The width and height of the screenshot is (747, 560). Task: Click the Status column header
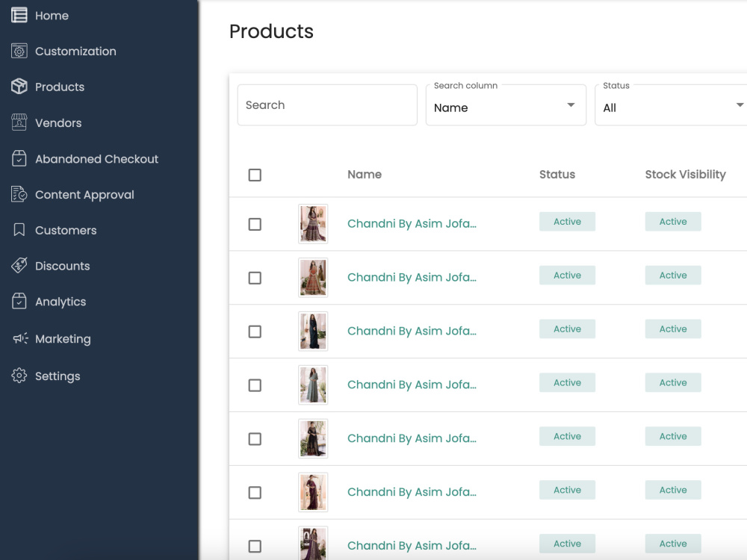[x=557, y=174]
